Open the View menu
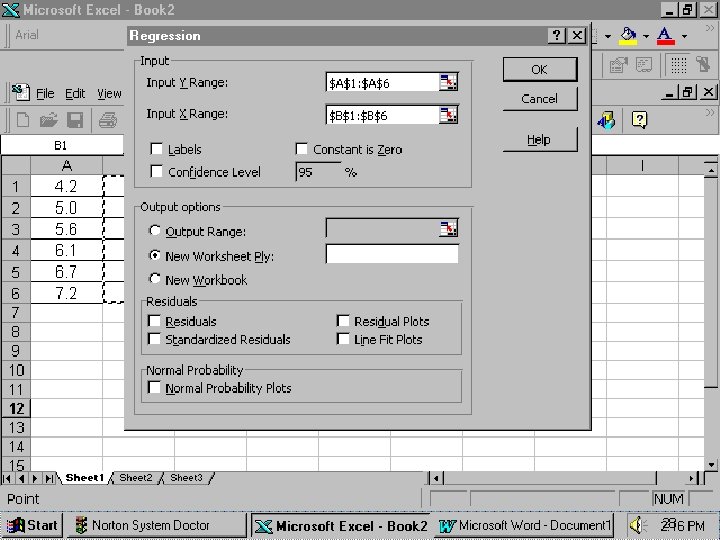The image size is (720, 540). (109, 94)
